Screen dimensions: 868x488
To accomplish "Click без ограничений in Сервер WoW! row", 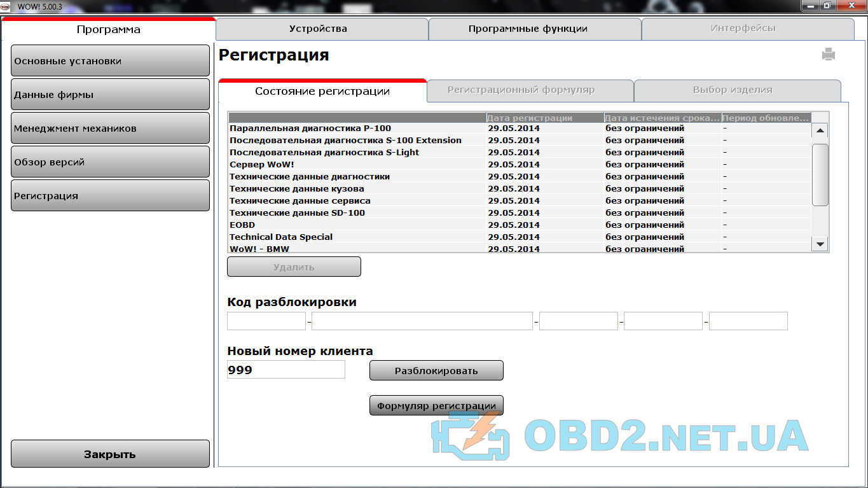I will [x=645, y=165].
